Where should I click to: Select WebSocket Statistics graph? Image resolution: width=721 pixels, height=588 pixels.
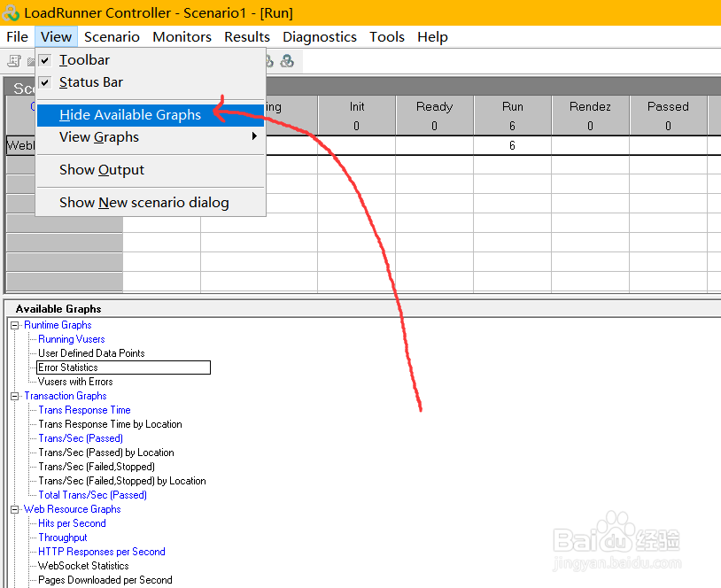83,566
